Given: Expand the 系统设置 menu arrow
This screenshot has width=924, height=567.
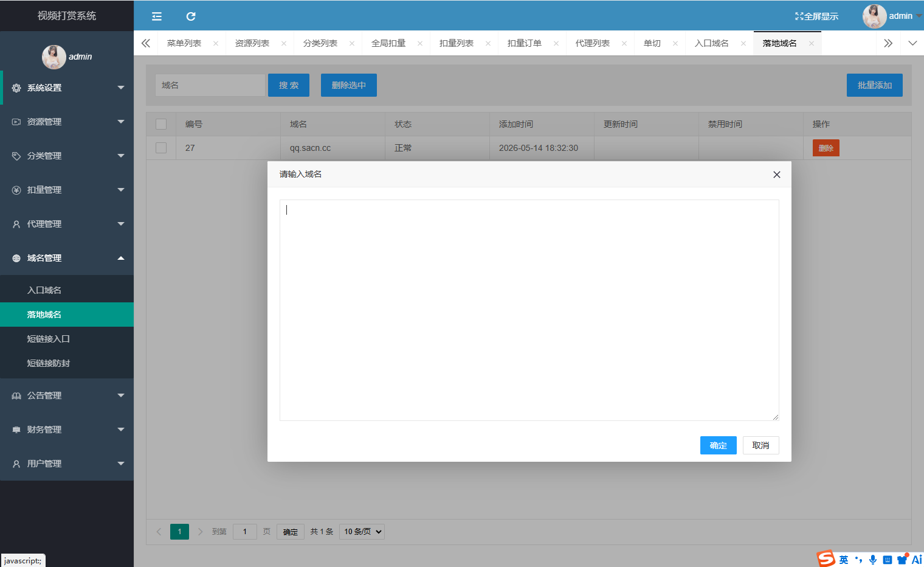Looking at the screenshot, I should [x=121, y=88].
